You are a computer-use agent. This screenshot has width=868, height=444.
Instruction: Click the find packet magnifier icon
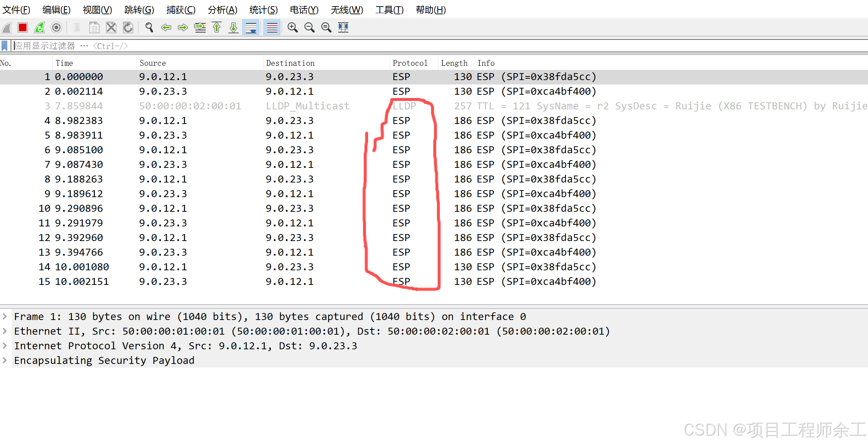tap(149, 27)
